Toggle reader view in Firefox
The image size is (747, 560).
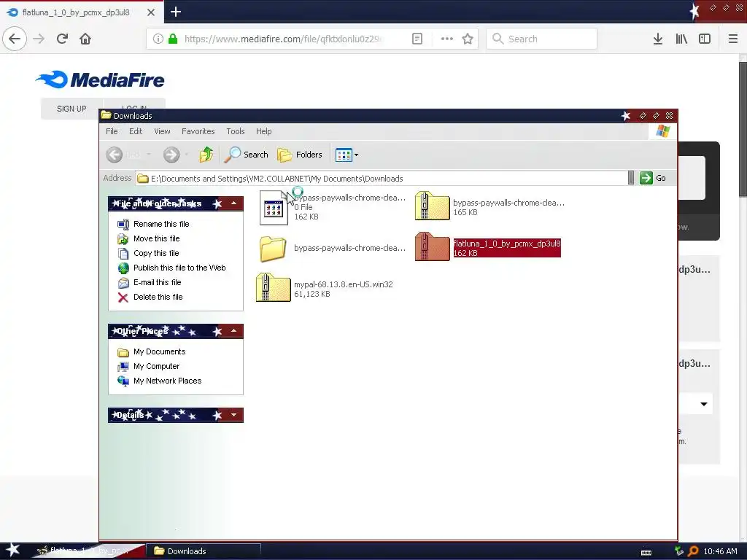(x=417, y=39)
